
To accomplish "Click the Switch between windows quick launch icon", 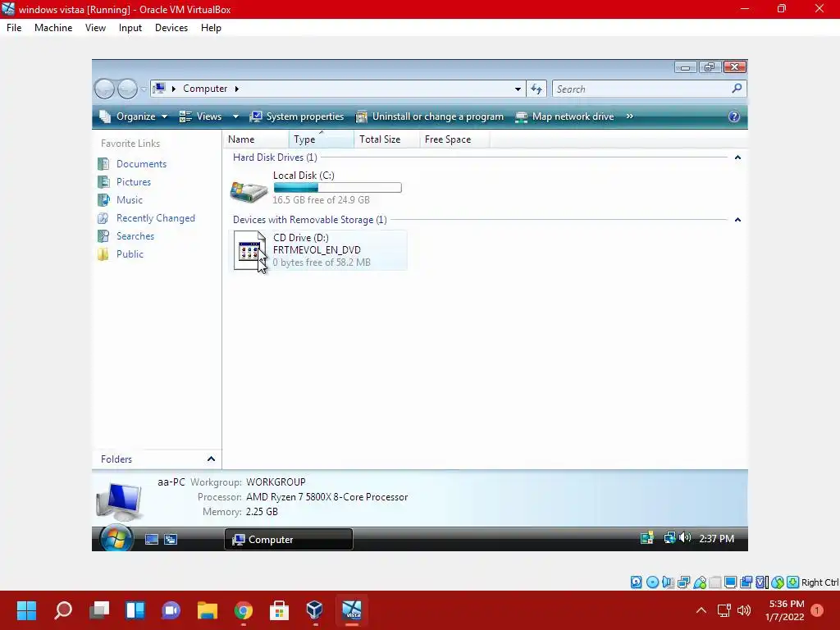I will pos(171,540).
